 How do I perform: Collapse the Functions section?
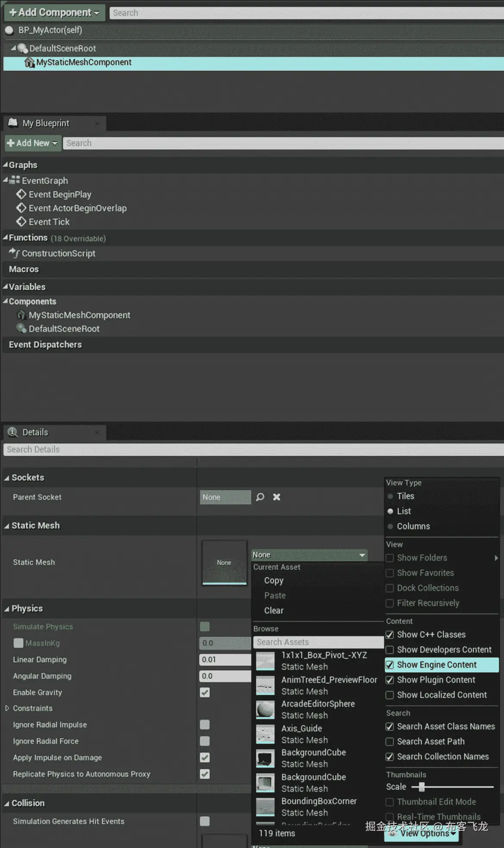tap(6, 237)
